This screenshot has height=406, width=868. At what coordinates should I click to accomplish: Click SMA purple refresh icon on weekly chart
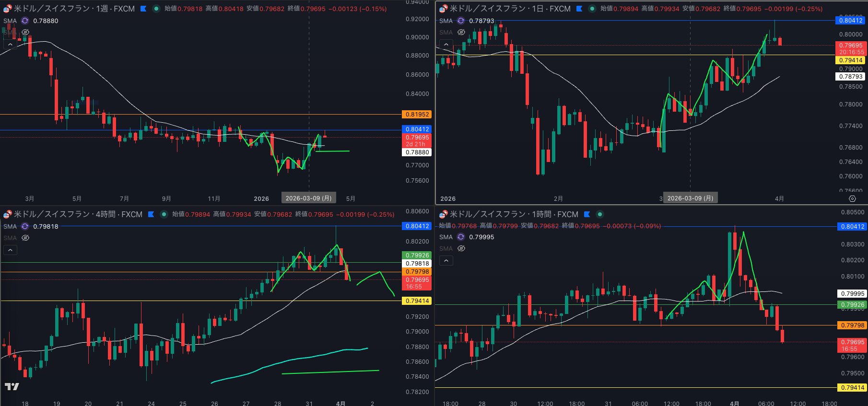(25, 21)
